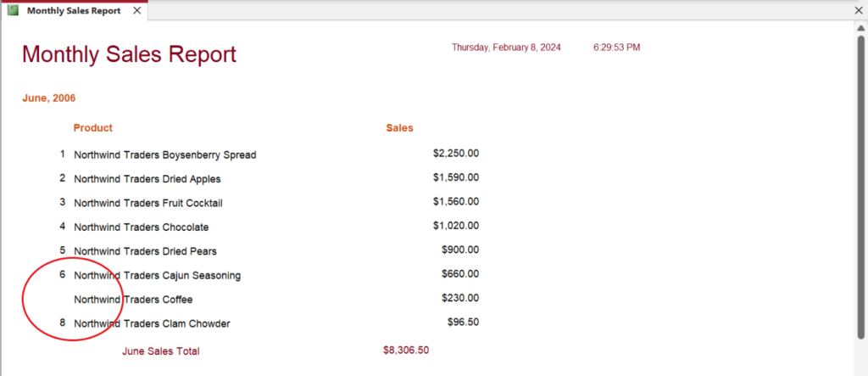
Task: Click the $8,306.50 total amount
Action: [x=405, y=350]
